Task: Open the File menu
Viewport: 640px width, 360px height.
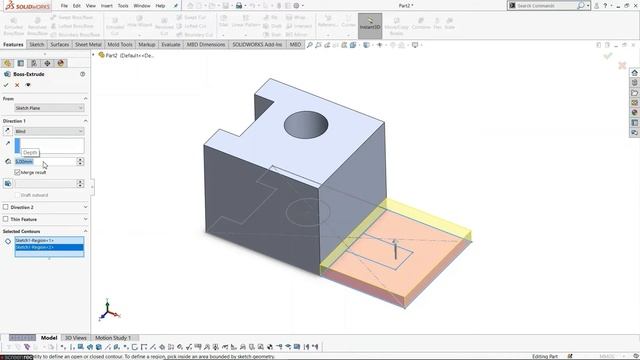Action: (64, 6)
